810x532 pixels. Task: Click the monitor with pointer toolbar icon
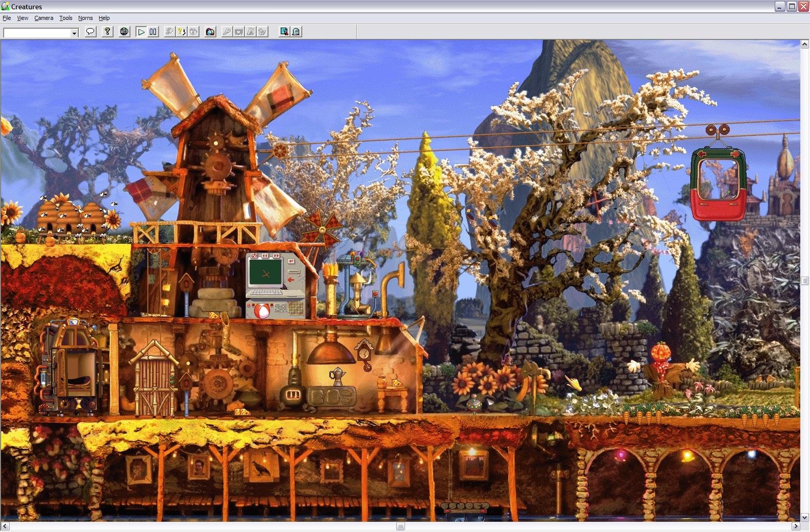coord(284,32)
